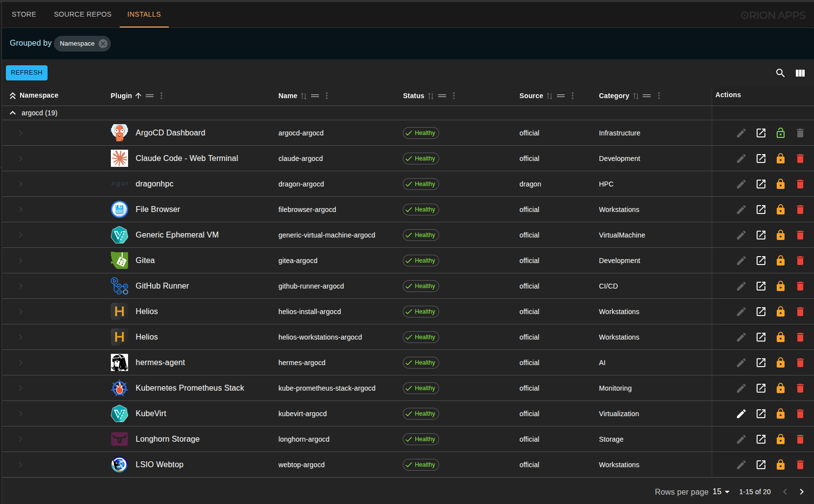Open the Status column filter icon
The width and height of the screenshot is (814, 504).
442,96
